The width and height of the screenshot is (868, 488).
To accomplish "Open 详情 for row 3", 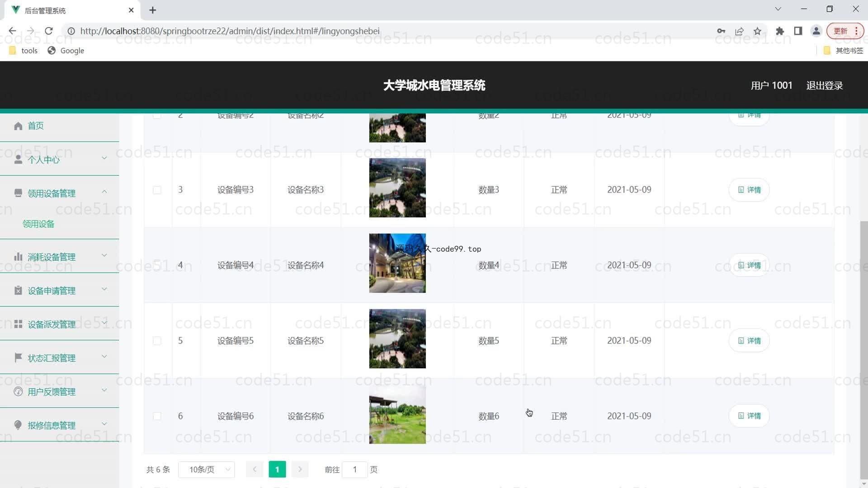I will coord(749,190).
